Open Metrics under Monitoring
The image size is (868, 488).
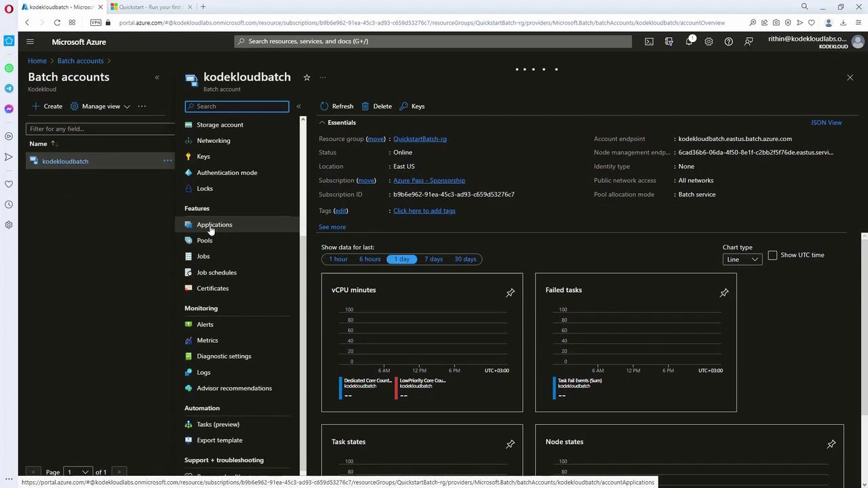coord(207,340)
